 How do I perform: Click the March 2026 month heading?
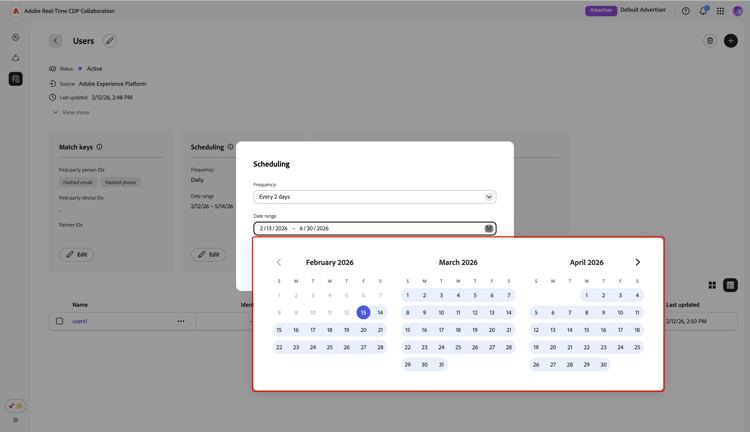tap(458, 262)
